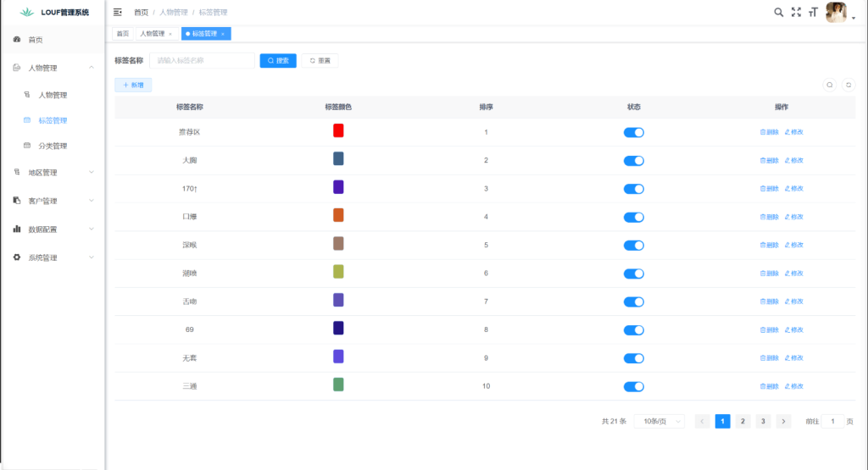
Task: Toggle status switch for 无套
Action: [x=634, y=357]
